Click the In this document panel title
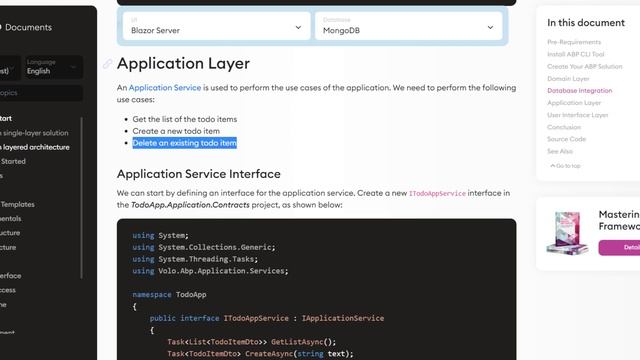This screenshot has height=360, width=640. pos(586,23)
